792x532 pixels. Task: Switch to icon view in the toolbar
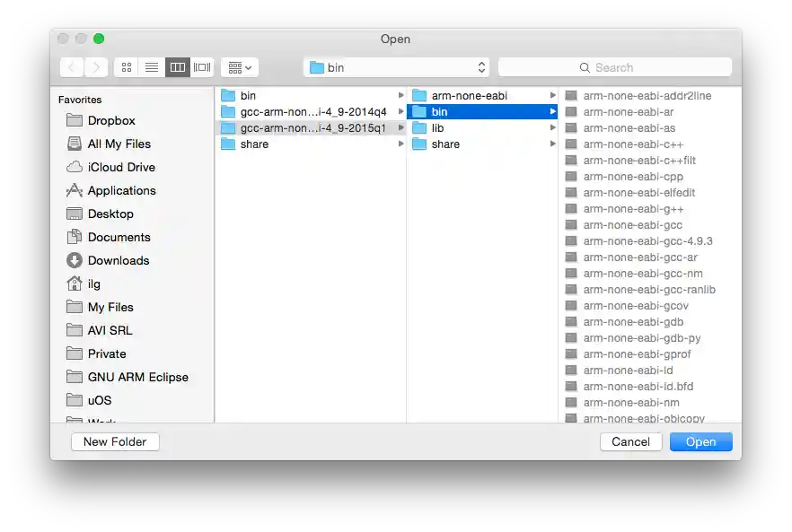coord(126,66)
